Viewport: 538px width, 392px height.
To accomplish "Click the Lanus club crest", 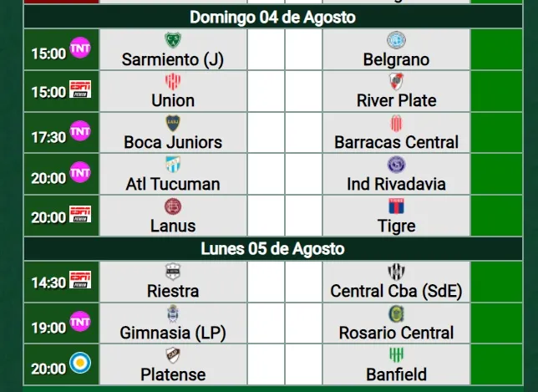I will point(173,206).
